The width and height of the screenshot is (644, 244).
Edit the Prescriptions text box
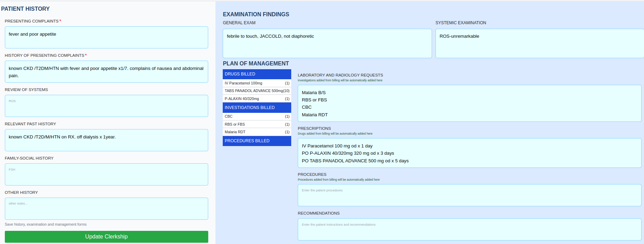pos(469,153)
